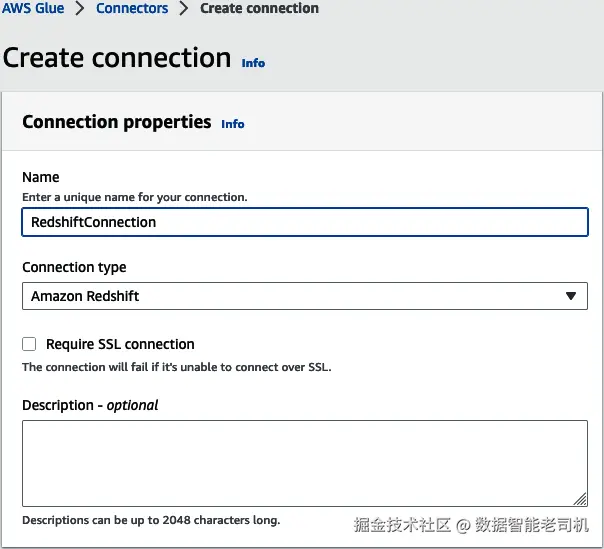Click inside the Description text area
This screenshot has height=549, width=604.
304,462
